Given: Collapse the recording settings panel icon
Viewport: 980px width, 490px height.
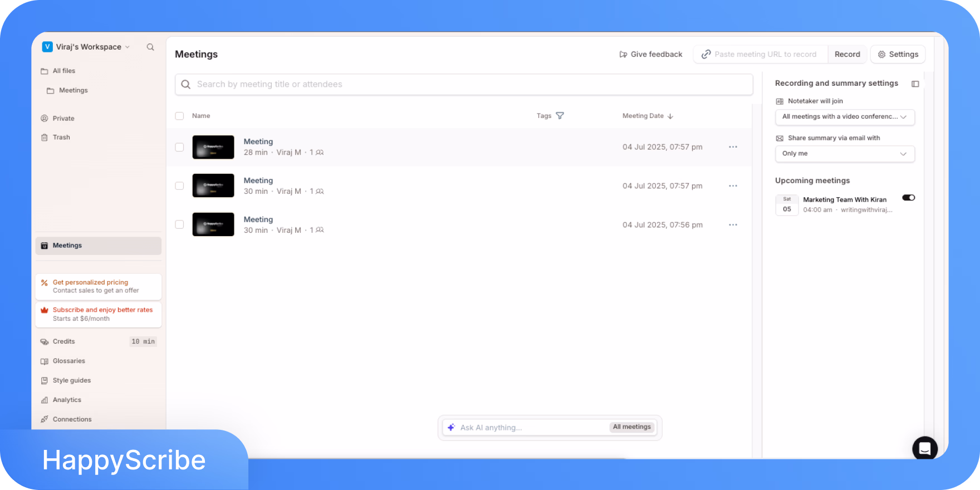Looking at the screenshot, I should coord(915,84).
